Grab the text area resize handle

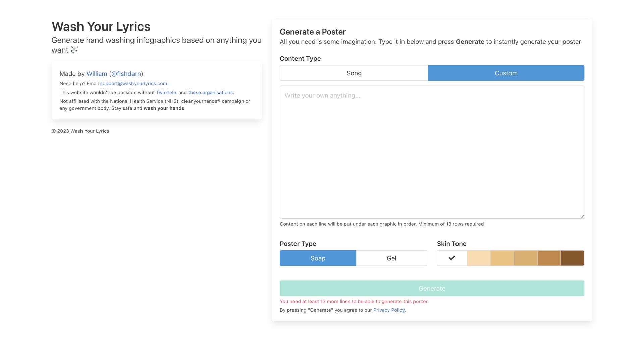tap(582, 216)
